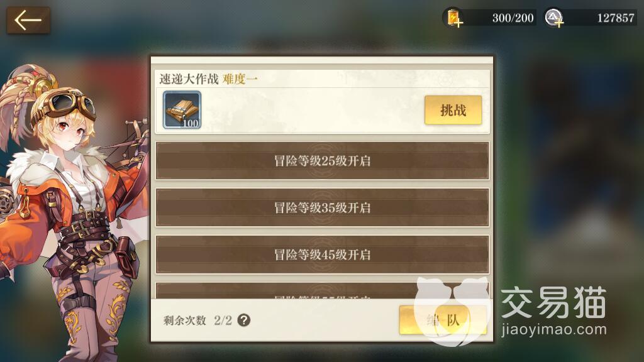
Task: Click the 挑战 challenge button
Action: coord(453,110)
